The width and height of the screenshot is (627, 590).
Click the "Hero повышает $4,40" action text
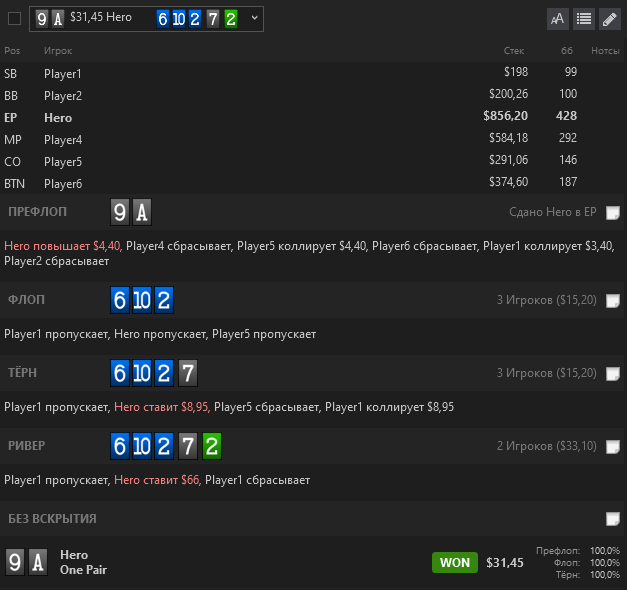point(63,246)
